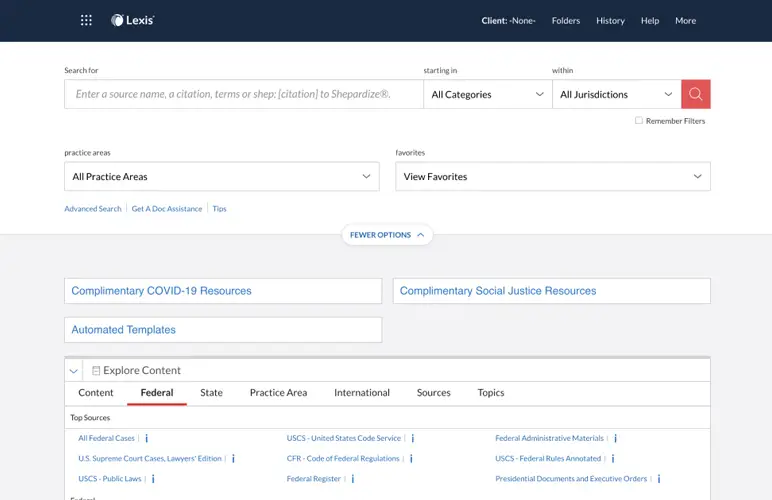772x500 pixels.
Task: Click the Advanced Search link
Action: pos(93,209)
